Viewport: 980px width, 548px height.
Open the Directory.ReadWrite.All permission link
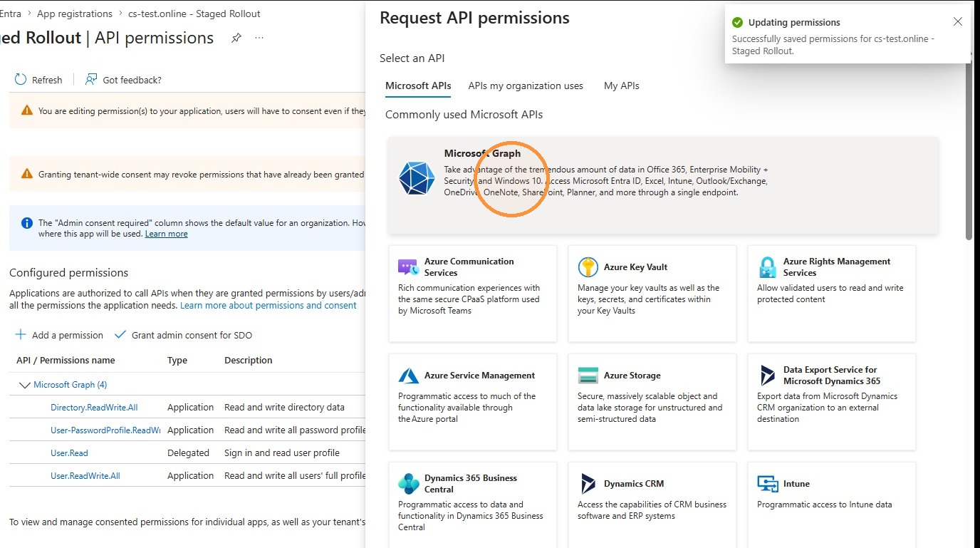(94, 408)
